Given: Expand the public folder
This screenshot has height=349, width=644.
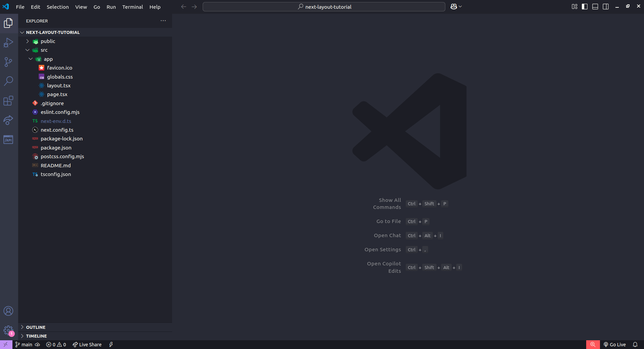Looking at the screenshot, I should 95,41.
